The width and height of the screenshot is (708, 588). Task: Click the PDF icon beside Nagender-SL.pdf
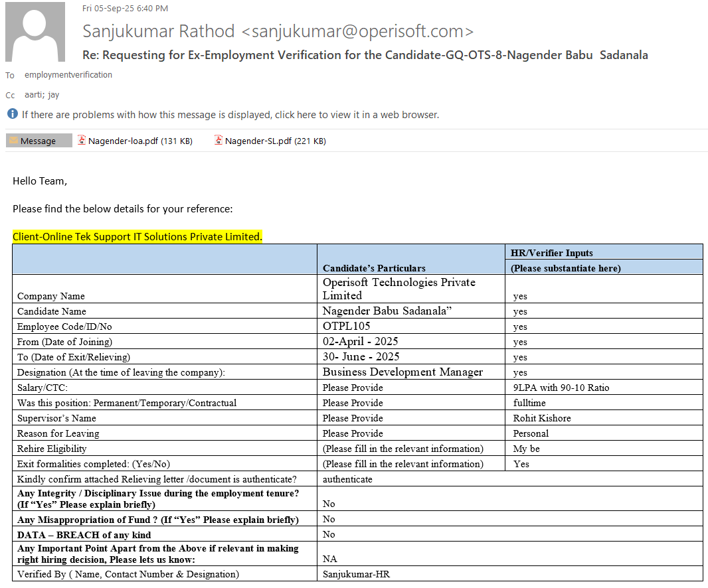tap(219, 140)
